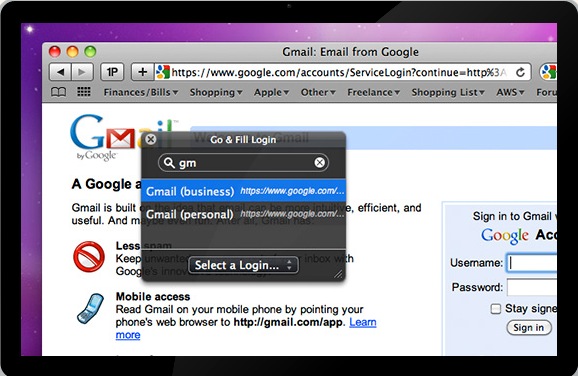Click the Safari forward arrow button
578x376 pixels.
(x=82, y=72)
